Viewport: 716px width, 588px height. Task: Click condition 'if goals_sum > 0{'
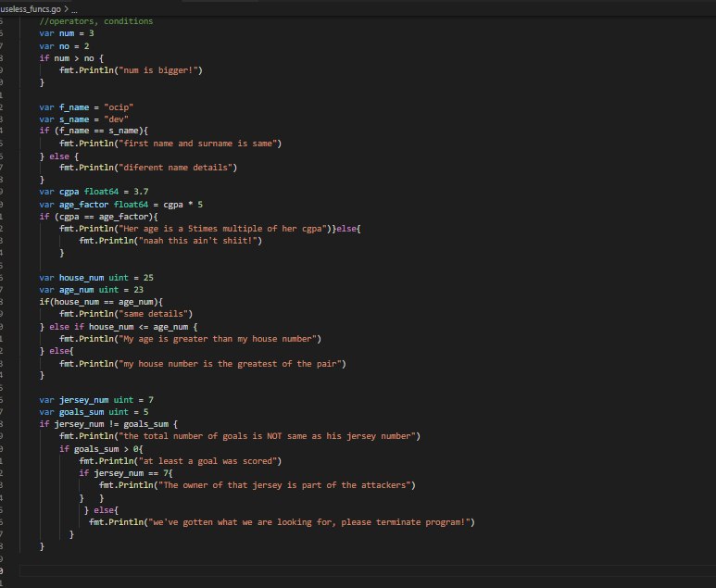click(101, 449)
